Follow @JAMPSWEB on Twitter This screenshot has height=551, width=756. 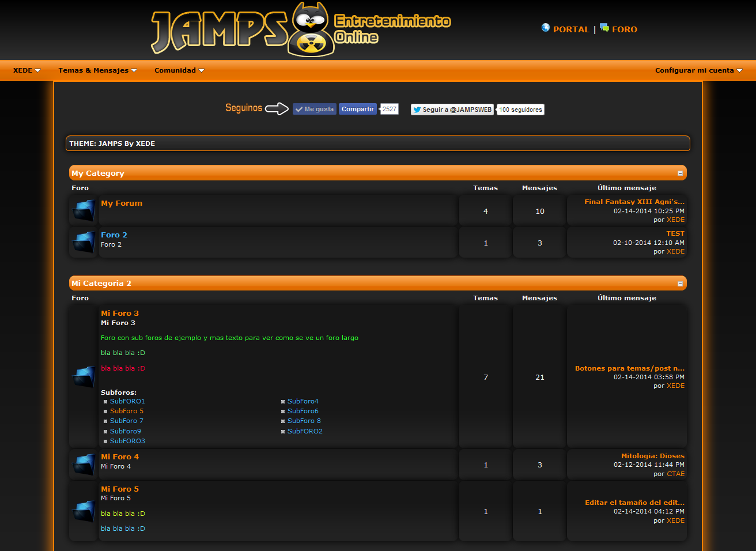pos(452,110)
